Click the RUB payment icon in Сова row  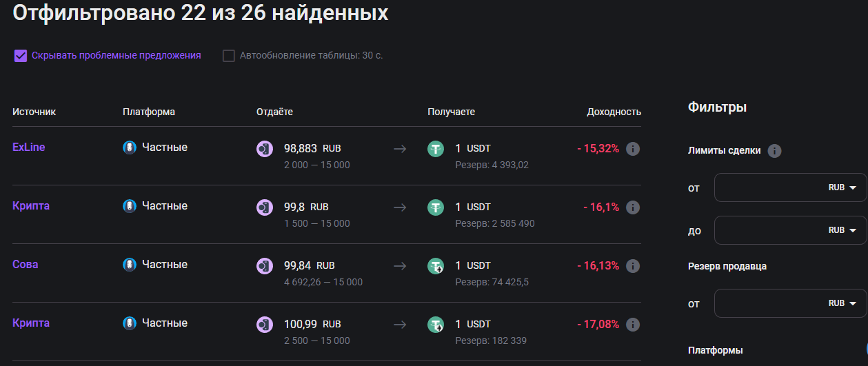[x=265, y=266]
